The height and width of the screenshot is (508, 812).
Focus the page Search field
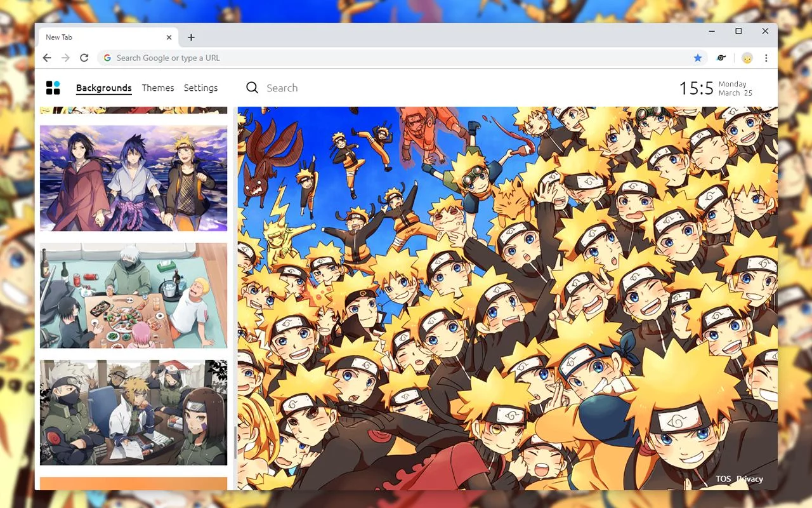(x=282, y=88)
